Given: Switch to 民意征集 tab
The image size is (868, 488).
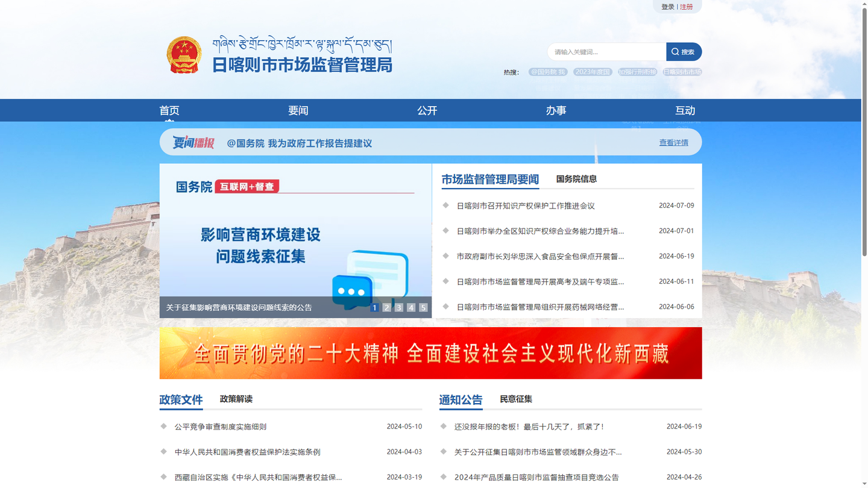Looking at the screenshot, I should pos(516,399).
